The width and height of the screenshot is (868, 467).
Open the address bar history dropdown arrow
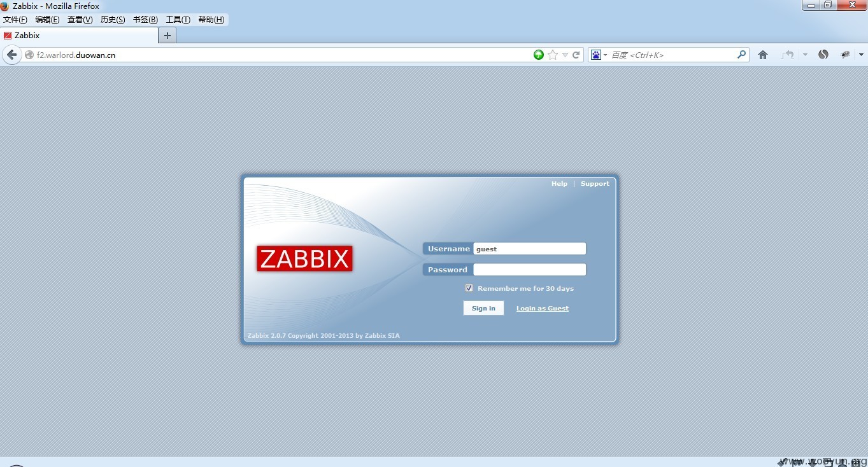(x=565, y=55)
